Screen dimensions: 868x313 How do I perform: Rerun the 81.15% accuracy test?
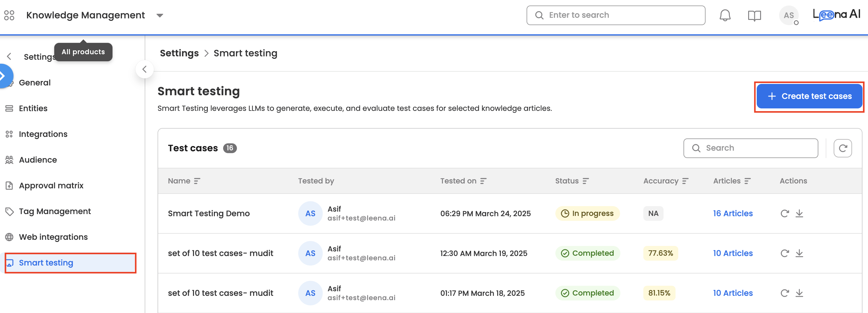pyautogui.click(x=784, y=293)
